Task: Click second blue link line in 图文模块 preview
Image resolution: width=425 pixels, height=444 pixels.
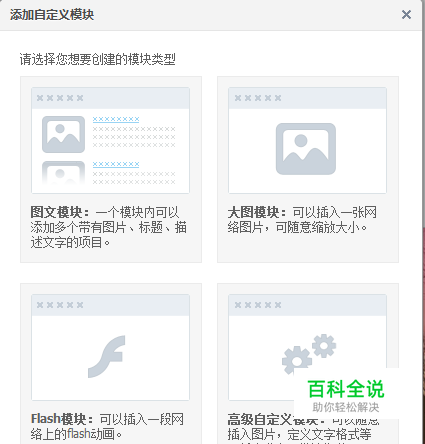Action: pos(116,164)
